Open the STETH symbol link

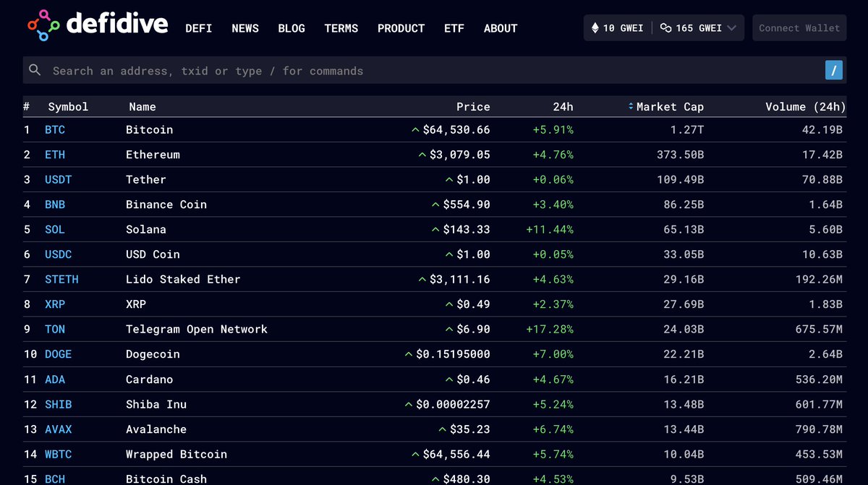tap(61, 280)
